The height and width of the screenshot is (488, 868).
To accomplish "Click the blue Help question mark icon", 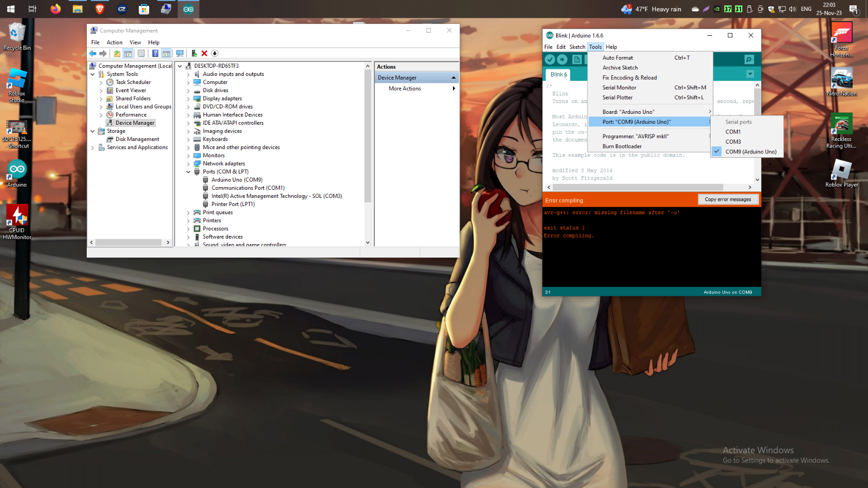I will pos(155,53).
